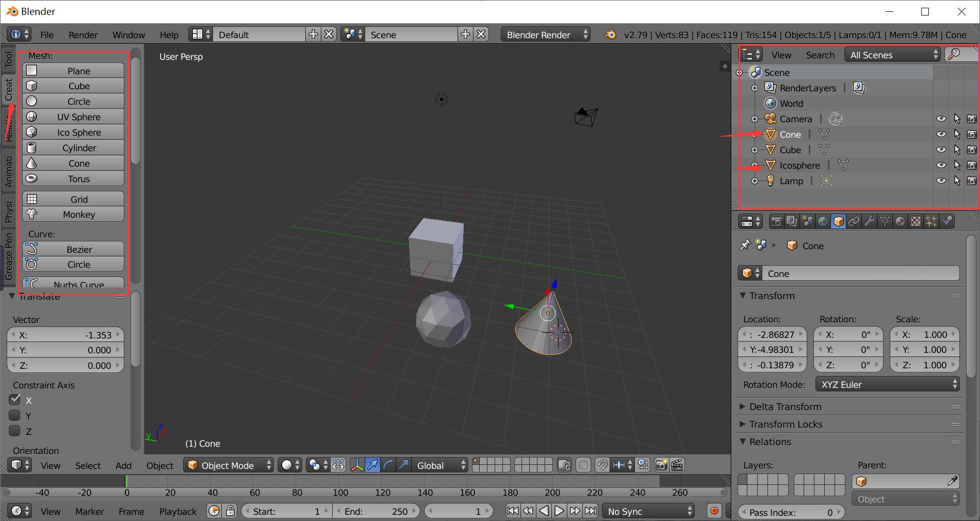The height and width of the screenshot is (521, 980).
Task: Expand the Cube item in outliner
Action: coord(755,150)
